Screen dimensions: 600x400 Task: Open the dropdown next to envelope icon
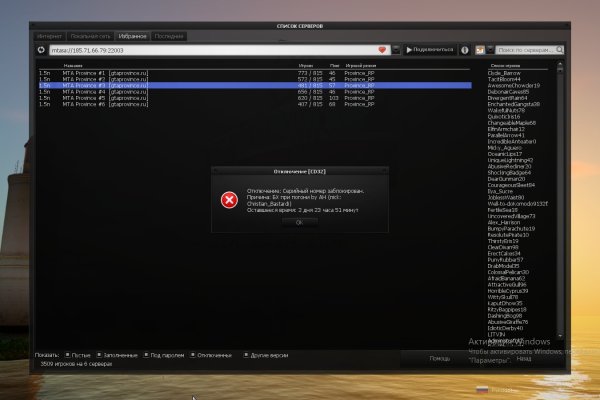pyautogui.click(x=490, y=49)
